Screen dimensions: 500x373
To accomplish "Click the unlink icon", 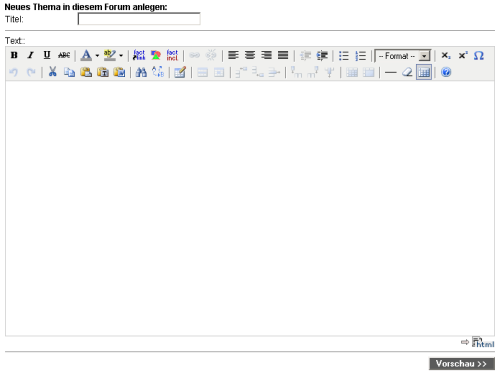I will click(211, 55).
